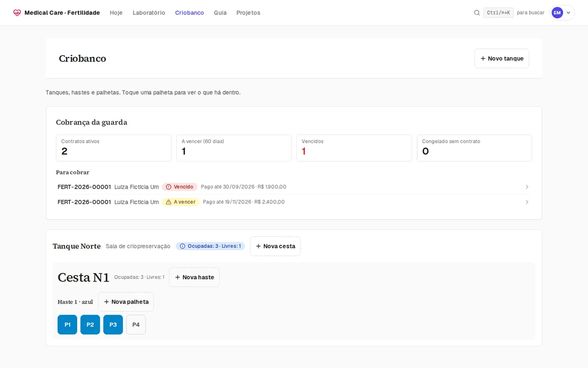588x368 pixels.
Task: Click the Ocupadas: 3 · Livres: 1 tank badge
Action: pos(210,246)
